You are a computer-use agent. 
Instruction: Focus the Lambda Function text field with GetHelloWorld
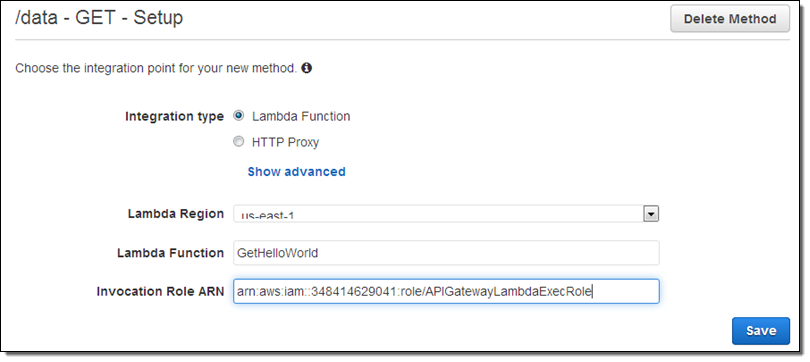pos(446,253)
